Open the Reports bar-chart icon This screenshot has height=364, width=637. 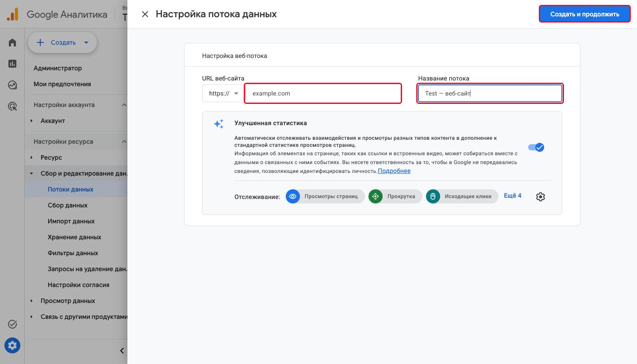(x=12, y=64)
